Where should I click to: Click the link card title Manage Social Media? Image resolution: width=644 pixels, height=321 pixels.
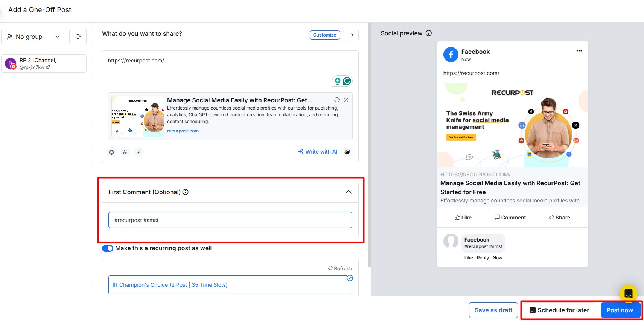240,100
